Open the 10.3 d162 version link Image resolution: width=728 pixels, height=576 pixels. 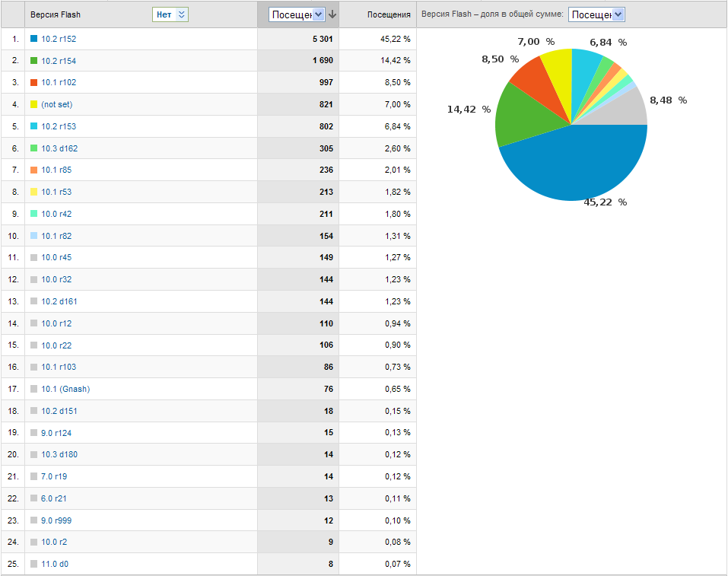(x=59, y=148)
